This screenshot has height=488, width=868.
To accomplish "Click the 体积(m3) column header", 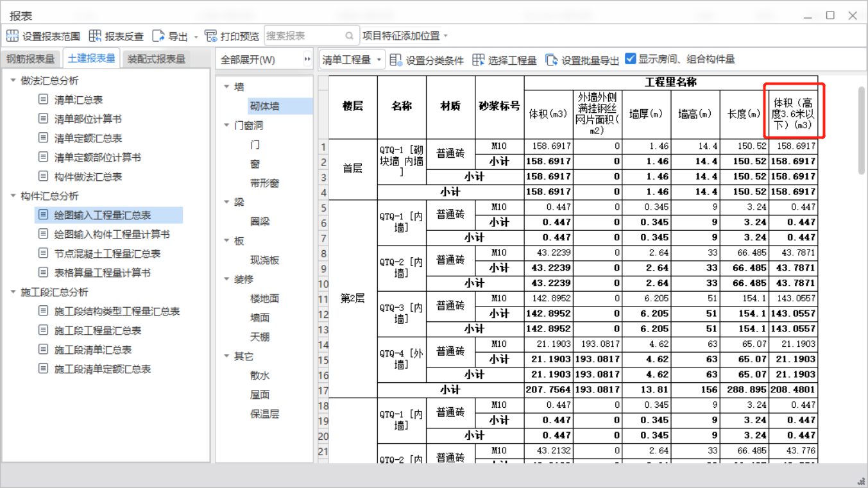I will tap(548, 114).
